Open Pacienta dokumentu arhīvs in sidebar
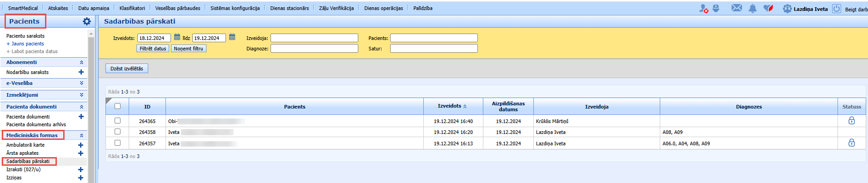The height and width of the screenshot is (183, 868). click(x=36, y=124)
